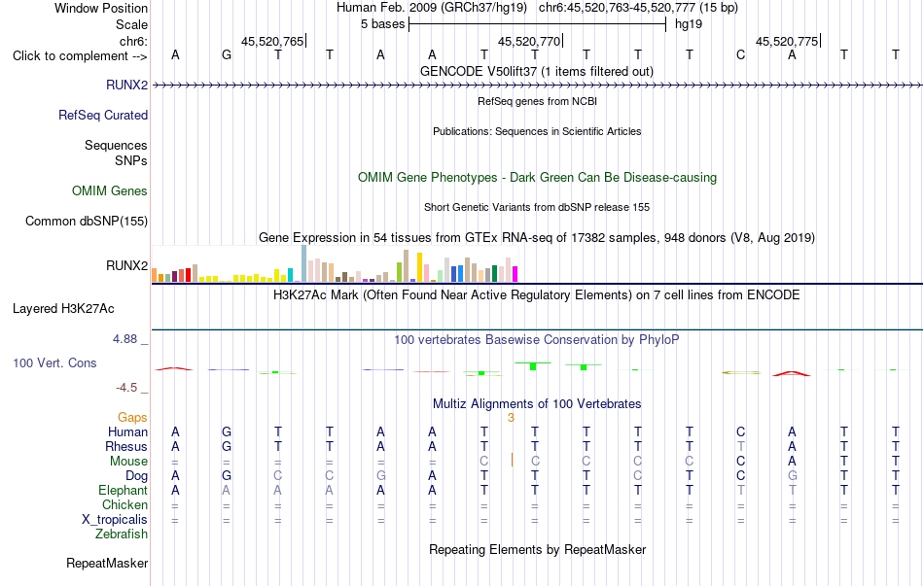Screen dimensions: 924x586
Task: Select the RUNX2 GTEx expression label
Action: coord(126,265)
